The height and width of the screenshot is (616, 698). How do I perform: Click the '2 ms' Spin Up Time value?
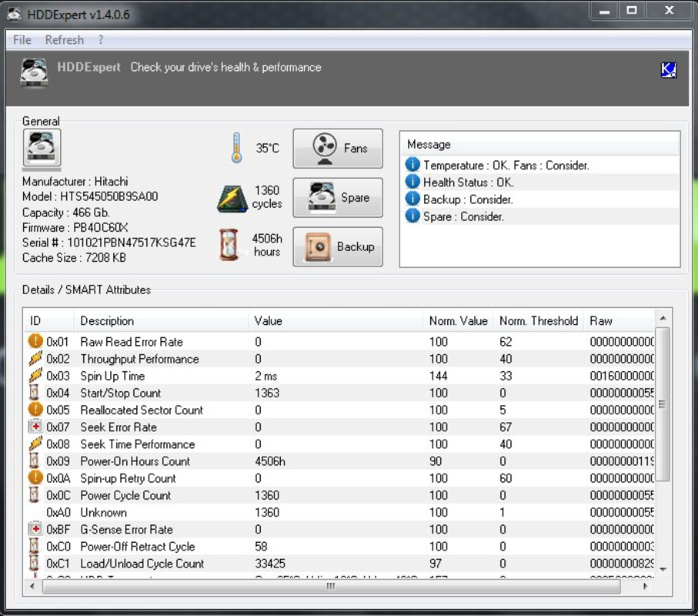click(266, 376)
